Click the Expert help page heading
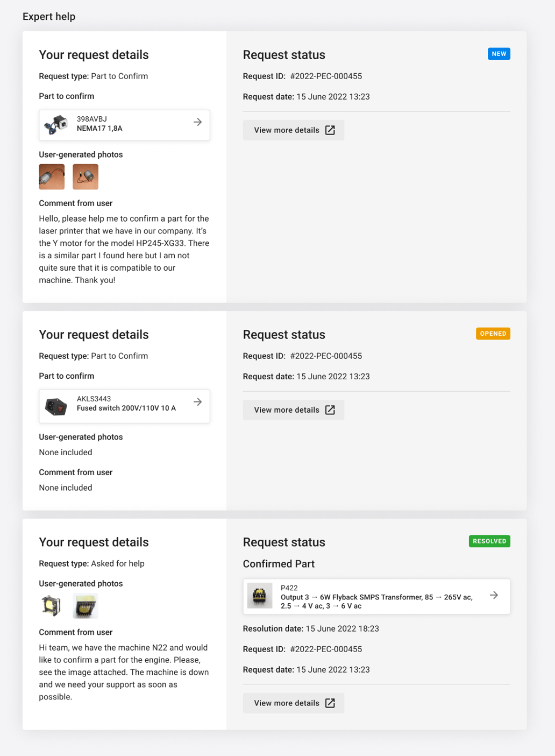The image size is (555, 756). pos(49,17)
